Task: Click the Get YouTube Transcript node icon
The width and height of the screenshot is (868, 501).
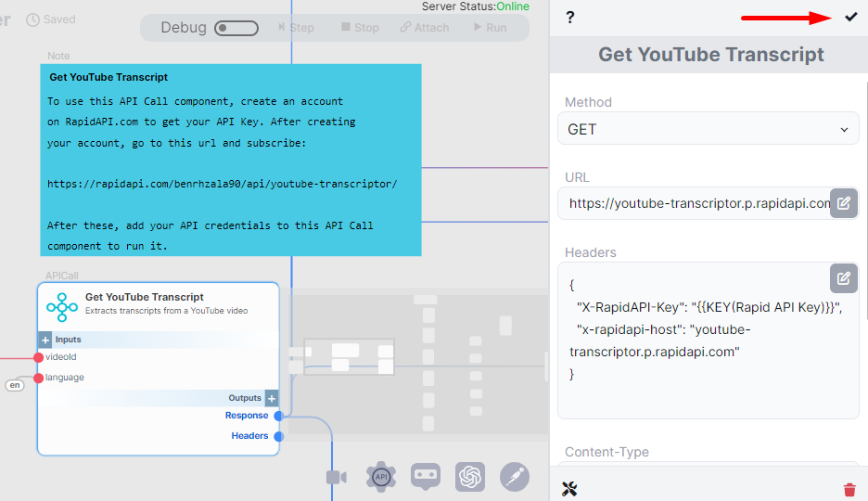Action: point(62,307)
